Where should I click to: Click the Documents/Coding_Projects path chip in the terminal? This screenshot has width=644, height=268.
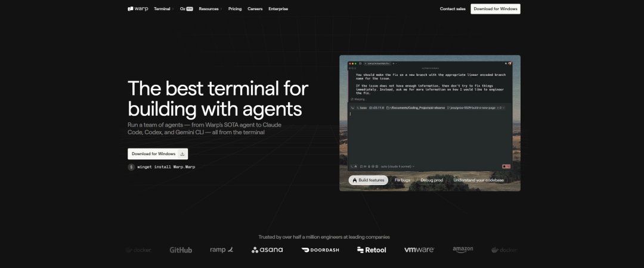[x=415, y=107]
